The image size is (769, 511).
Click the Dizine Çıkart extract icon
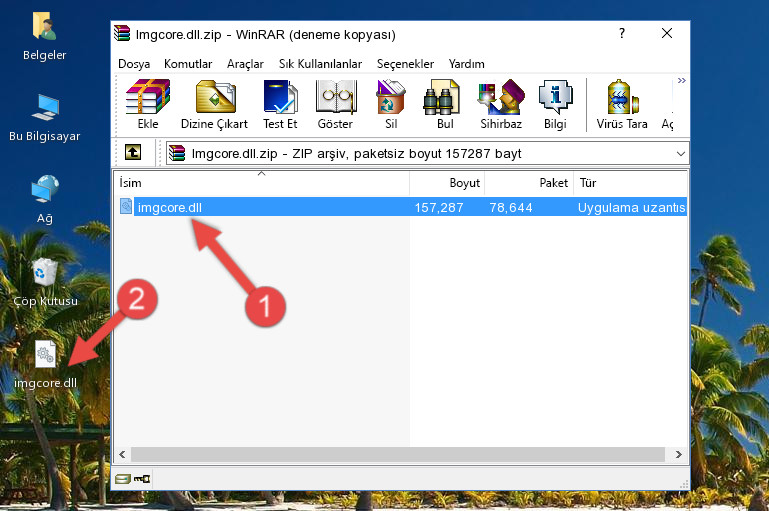click(x=214, y=104)
